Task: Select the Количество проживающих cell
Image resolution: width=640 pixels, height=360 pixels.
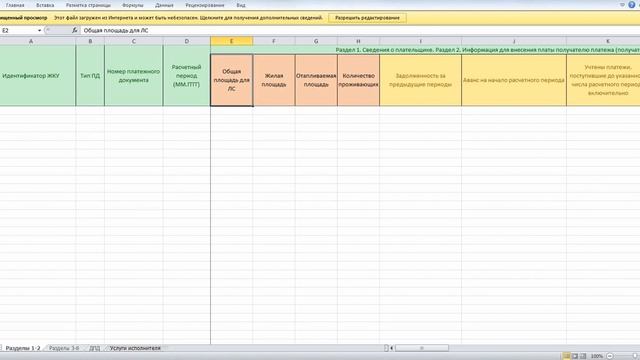Action: tap(358, 80)
